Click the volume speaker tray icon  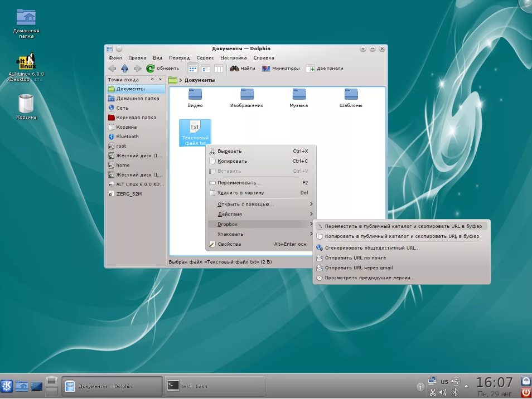pos(443,392)
